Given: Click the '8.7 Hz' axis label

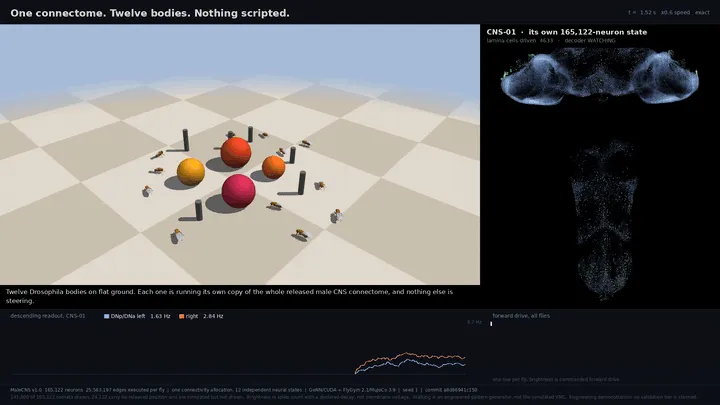Looking at the screenshot, I should [x=474, y=322].
